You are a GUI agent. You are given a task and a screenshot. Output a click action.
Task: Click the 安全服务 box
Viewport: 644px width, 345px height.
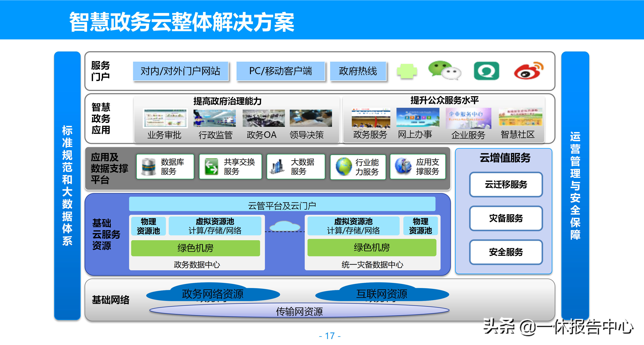506,252
